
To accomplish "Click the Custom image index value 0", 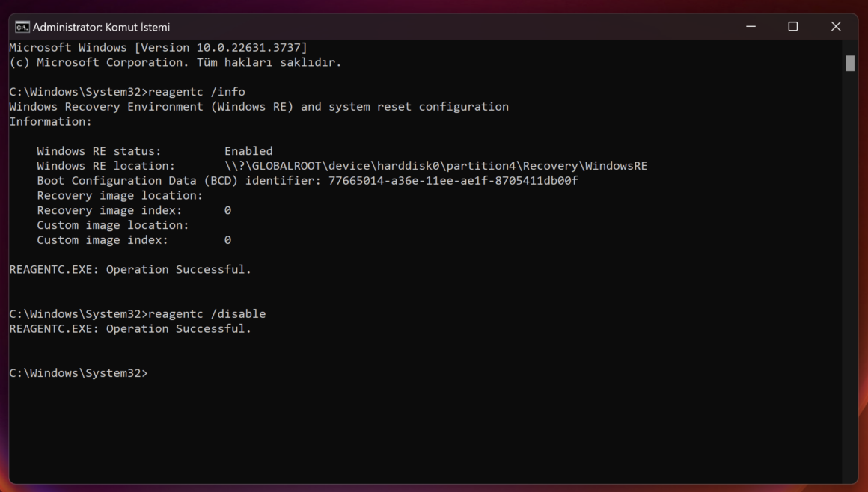I will coord(227,240).
